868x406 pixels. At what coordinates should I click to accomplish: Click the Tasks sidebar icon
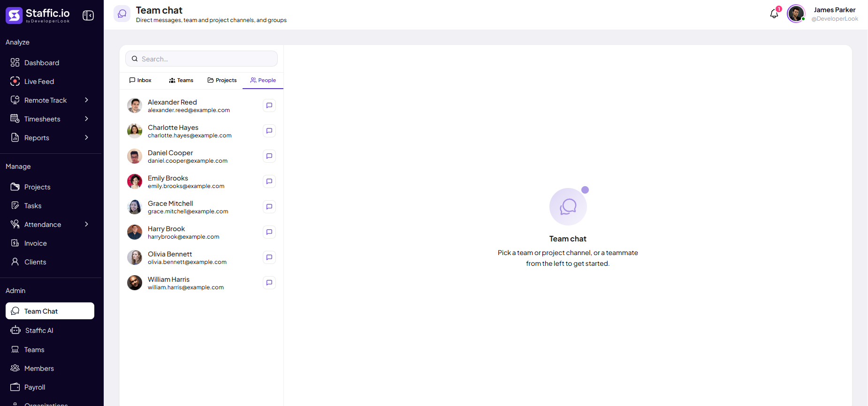15,205
